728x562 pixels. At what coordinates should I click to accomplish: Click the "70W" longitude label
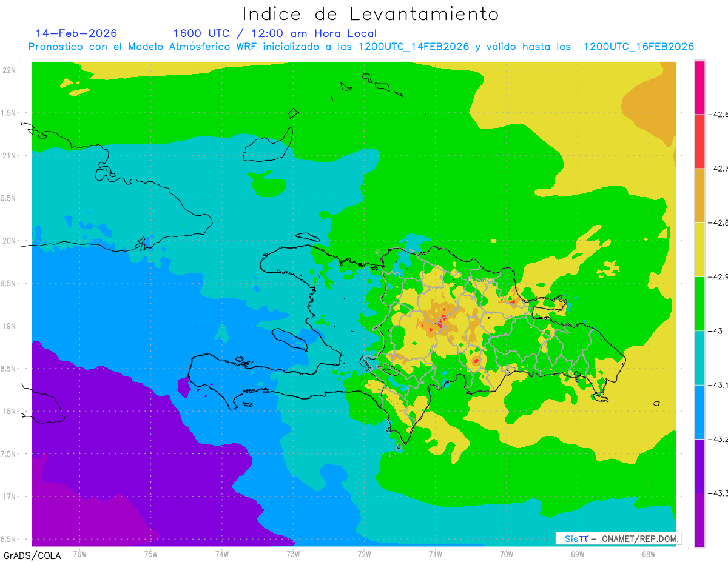507,554
